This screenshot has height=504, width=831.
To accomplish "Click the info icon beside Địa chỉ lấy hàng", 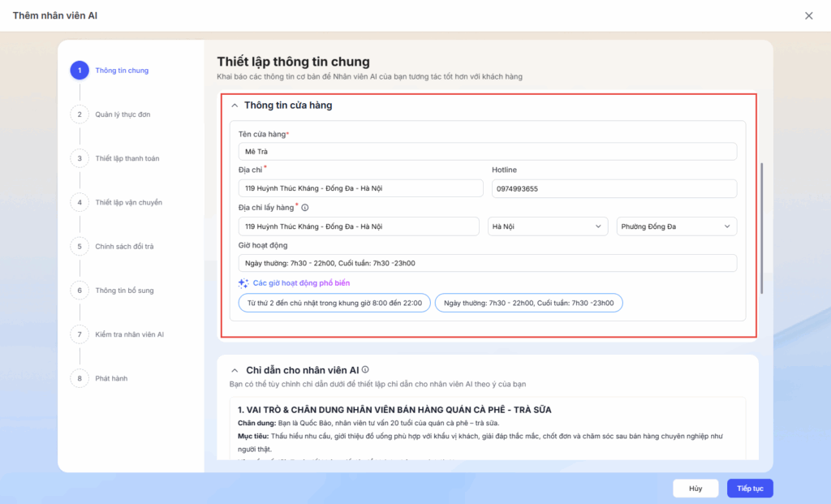I will click(x=304, y=208).
